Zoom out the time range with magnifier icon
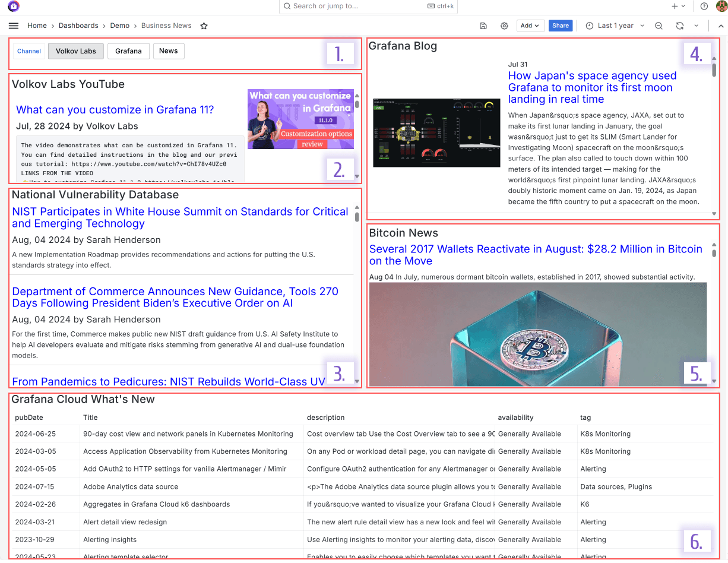The image size is (728, 563). tap(659, 26)
